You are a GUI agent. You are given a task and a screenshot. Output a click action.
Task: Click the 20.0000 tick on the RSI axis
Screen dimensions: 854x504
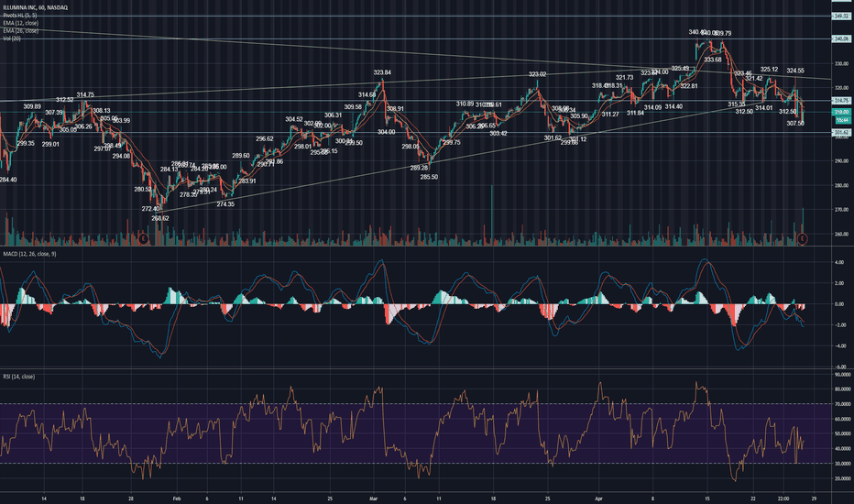842,478
